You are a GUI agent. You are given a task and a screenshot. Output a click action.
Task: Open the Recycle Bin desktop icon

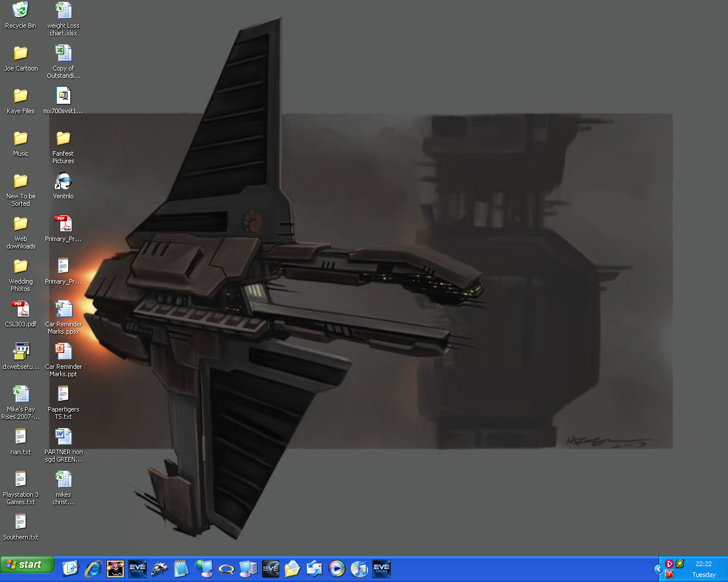[x=20, y=15]
